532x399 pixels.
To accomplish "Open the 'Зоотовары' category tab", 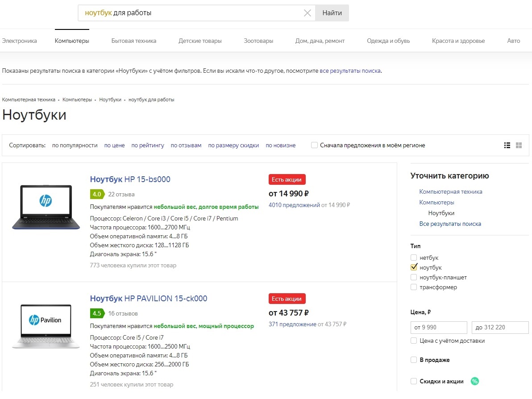I will pyautogui.click(x=258, y=41).
